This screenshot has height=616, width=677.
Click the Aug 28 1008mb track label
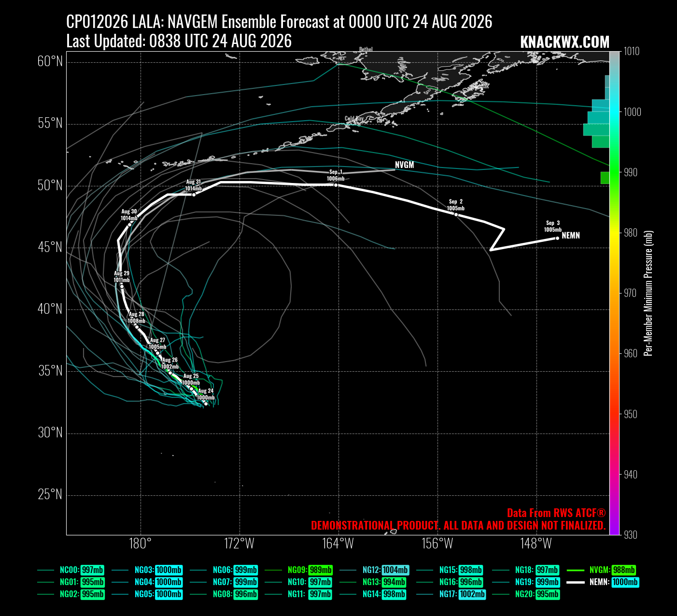click(136, 318)
